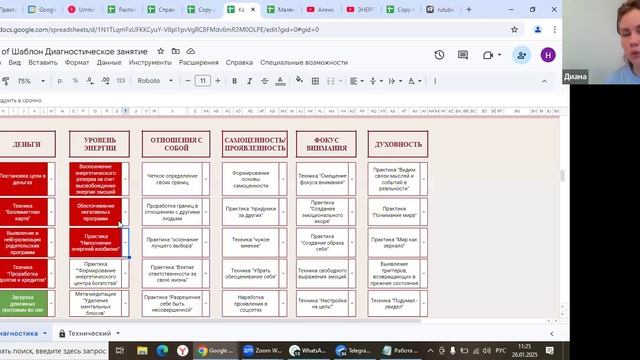
Task: Open the Инструменты menu
Action: coord(150,62)
